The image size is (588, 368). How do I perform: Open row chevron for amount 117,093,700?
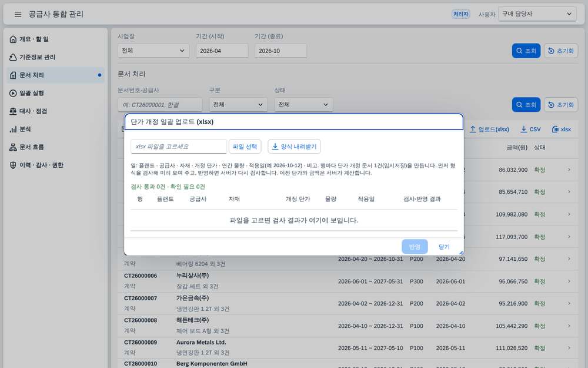coord(569,237)
